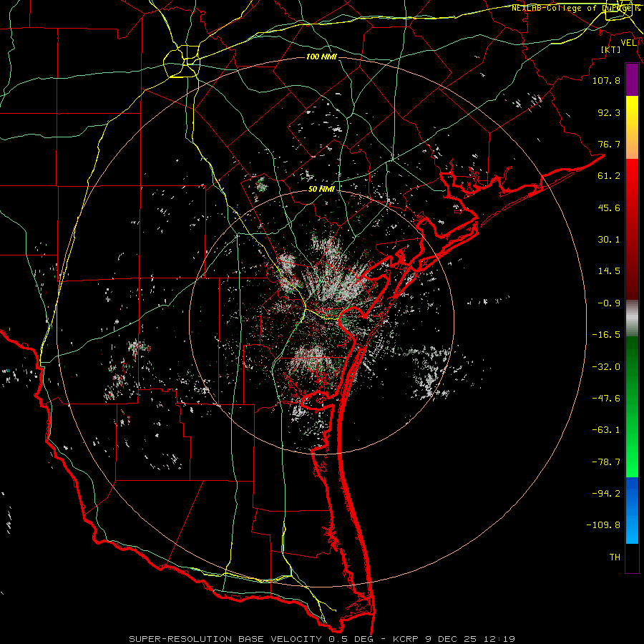
Task: Click the 100 NMI range ring label
Action: [321, 57]
